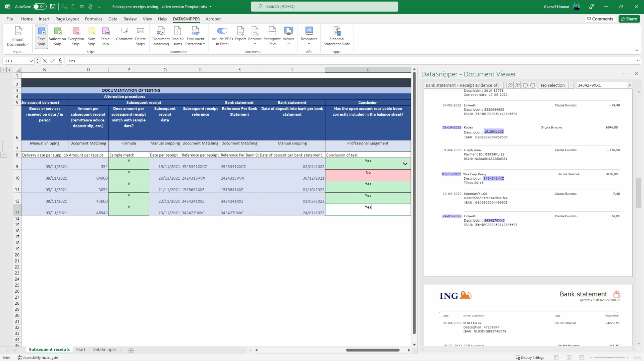Switch to the Start sheet tab

point(80,350)
